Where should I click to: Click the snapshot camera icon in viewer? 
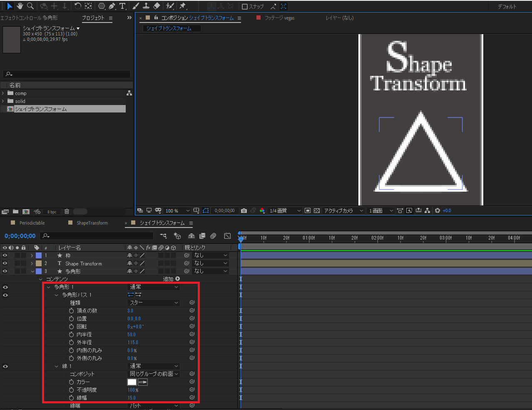pos(244,211)
